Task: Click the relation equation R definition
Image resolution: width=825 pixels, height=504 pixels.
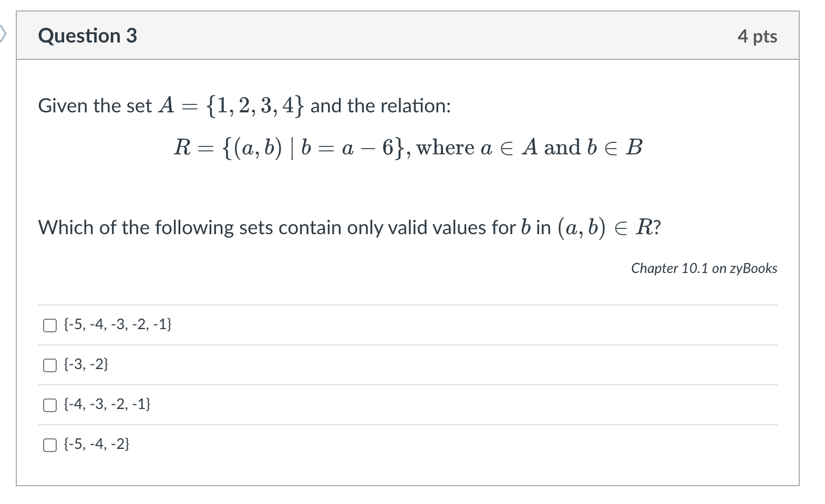Action: pyautogui.click(x=409, y=148)
